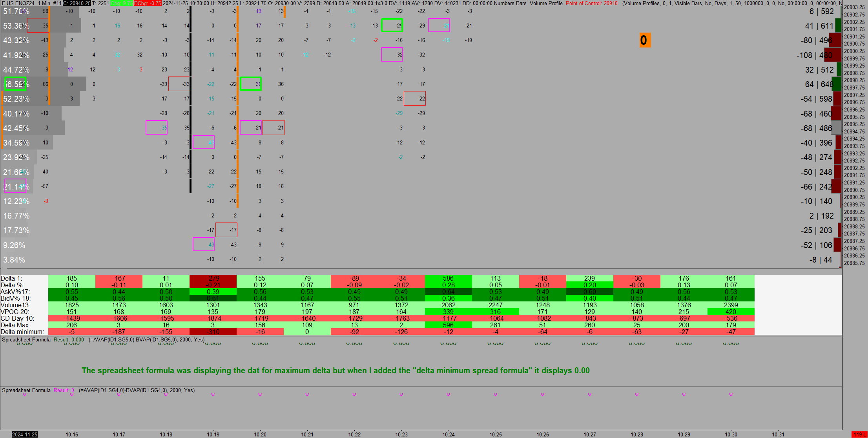Select the magenta-outlined 21.14% cell
This screenshot has width=868, height=438.
click(15, 186)
